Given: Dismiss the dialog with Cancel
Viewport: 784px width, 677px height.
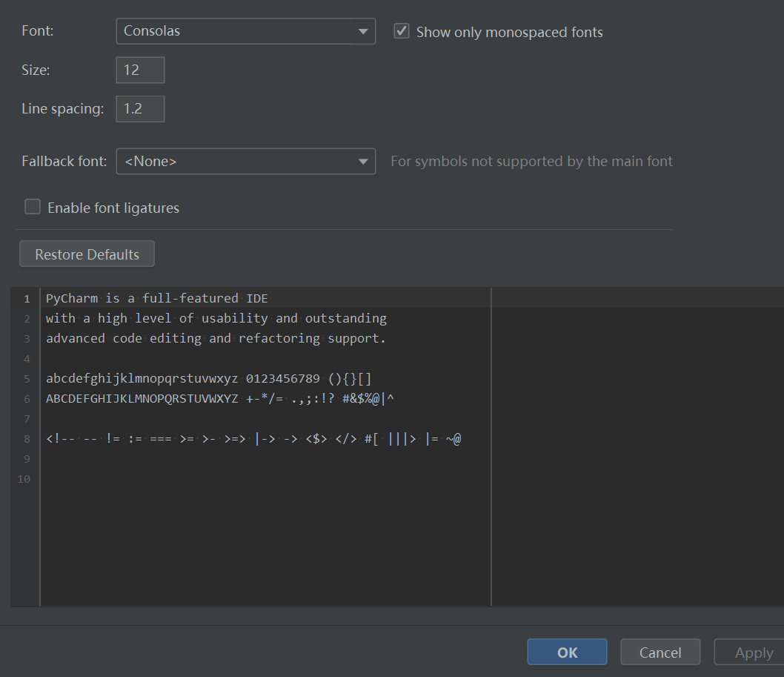Looking at the screenshot, I should pos(660,653).
